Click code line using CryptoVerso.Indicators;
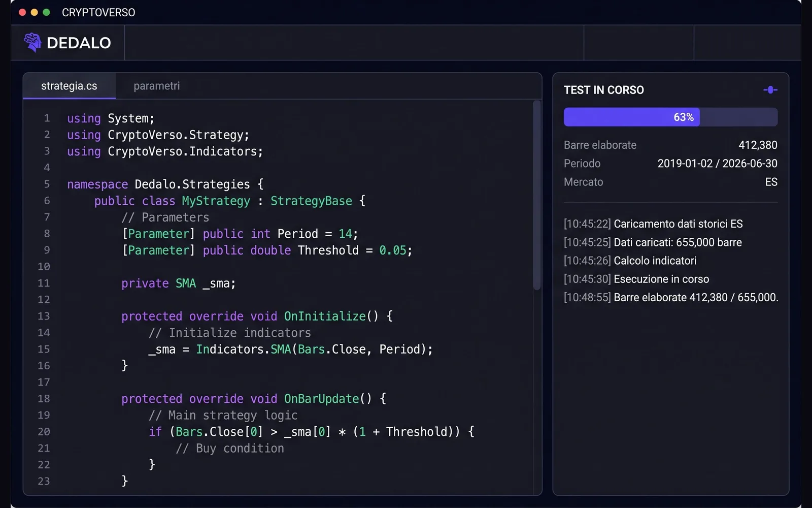Image resolution: width=812 pixels, height=508 pixels. pyautogui.click(x=165, y=151)
